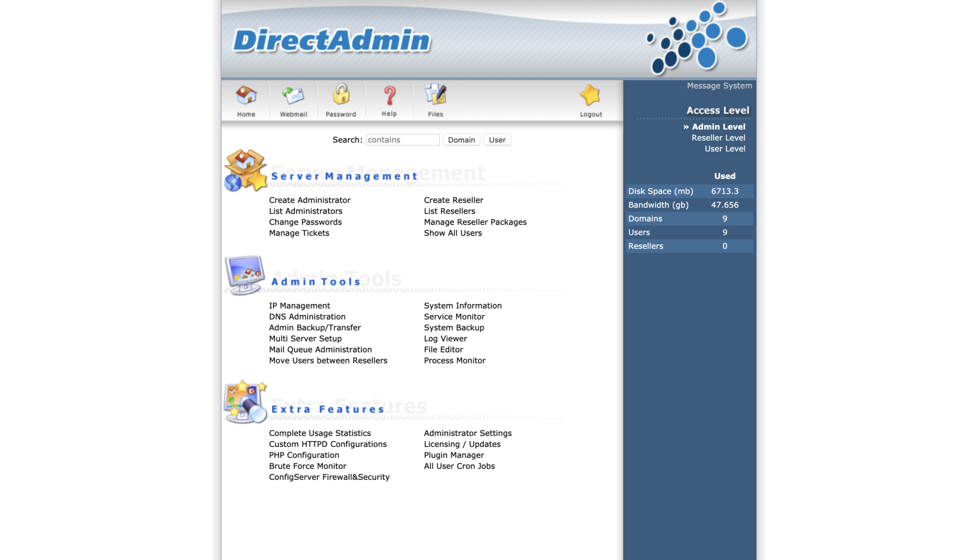Open Create Administrator

[309, 200]
